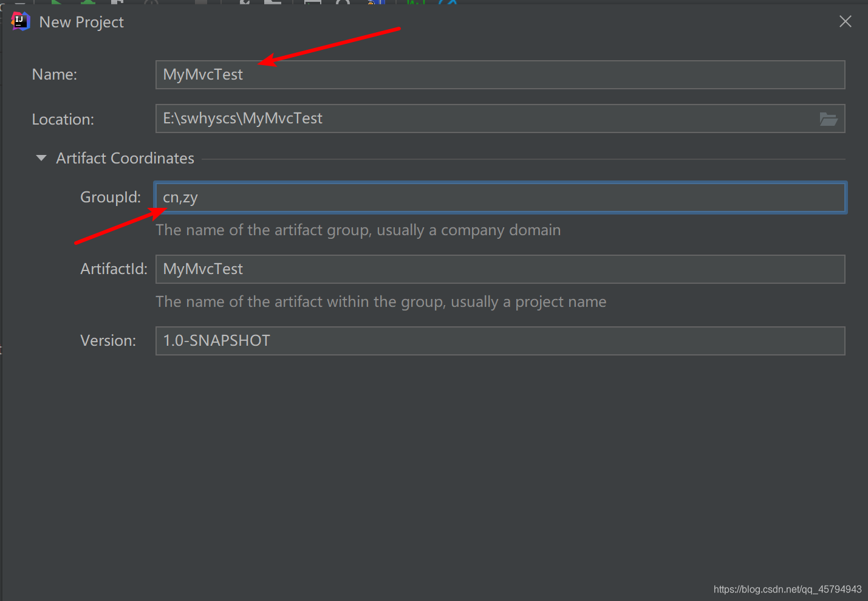Click the IntelliJ IDEA logo icon
Image resolution: width=868 pixels, height=601 pixels.
tap(20, 21)
